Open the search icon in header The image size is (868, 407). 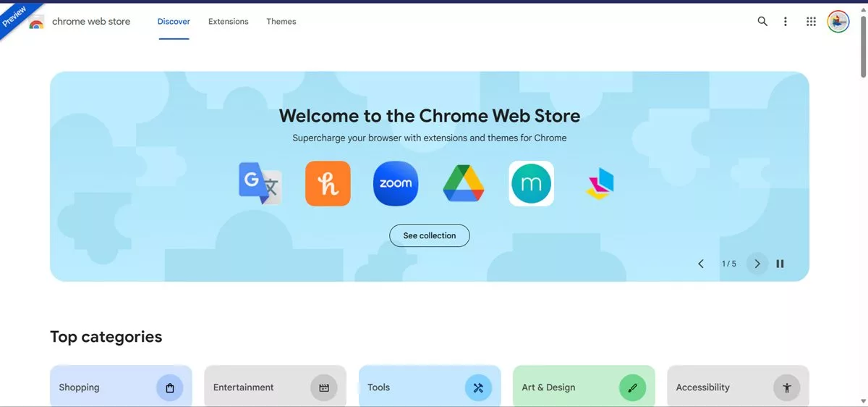click(x=762, y=22)
